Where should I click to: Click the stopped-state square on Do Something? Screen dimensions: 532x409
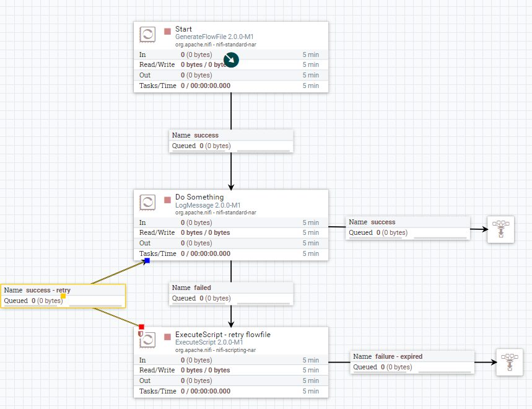coord(167,200)
